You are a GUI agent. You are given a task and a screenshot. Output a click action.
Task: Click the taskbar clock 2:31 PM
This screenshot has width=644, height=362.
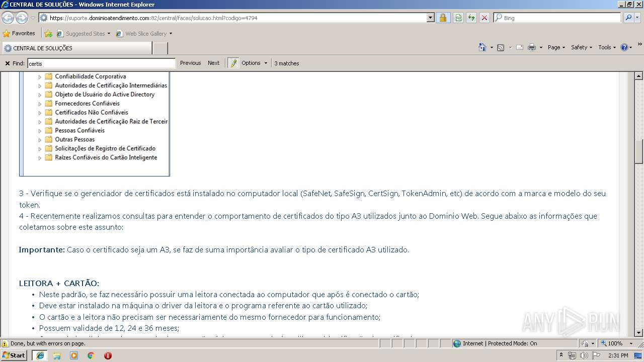click(x=618, y=355)
